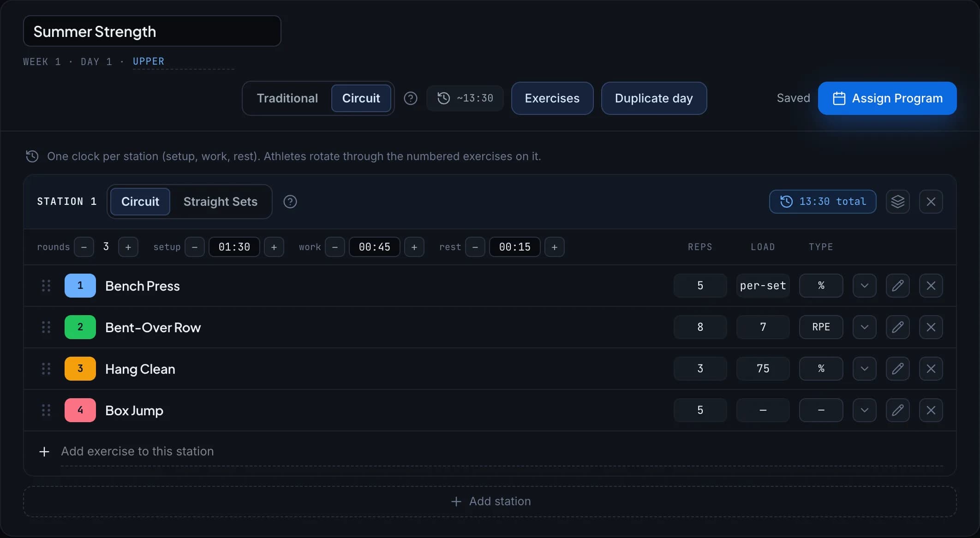980x538 pixels.
Task: Click Bent-Over Row reps field 8
Action: click(700, 327)
